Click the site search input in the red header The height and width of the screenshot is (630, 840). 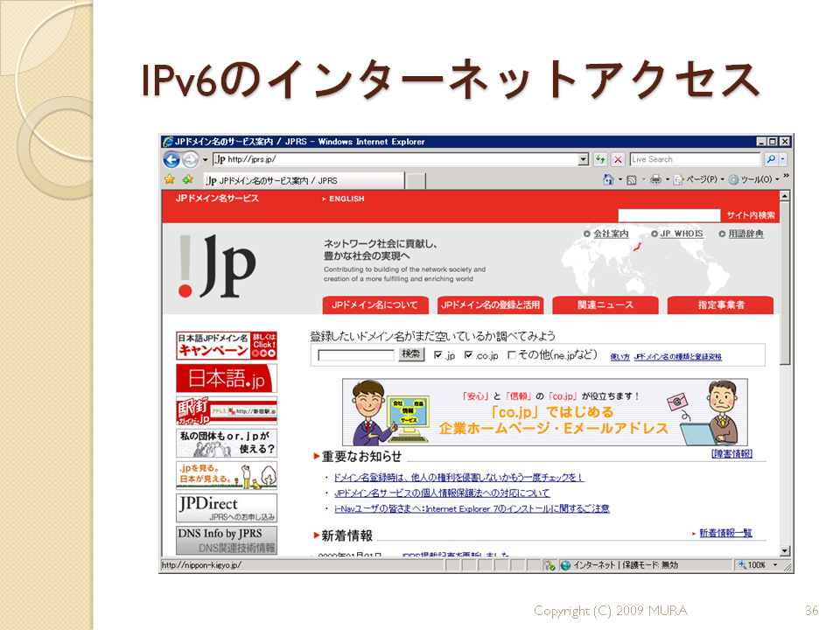point(669,215)
